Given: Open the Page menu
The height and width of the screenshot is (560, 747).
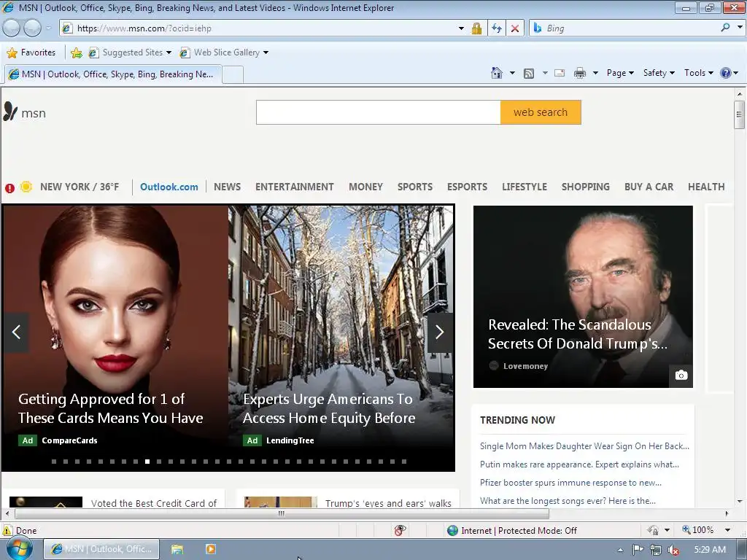Looking at the screenshot, I should pos(620,73).
